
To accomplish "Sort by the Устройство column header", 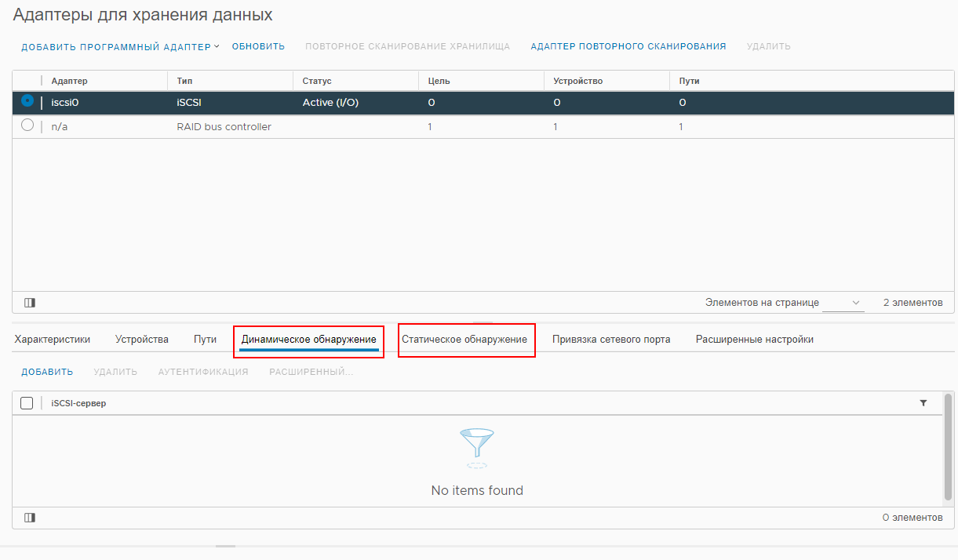I will pyautogui.click(x=578, y=81).
